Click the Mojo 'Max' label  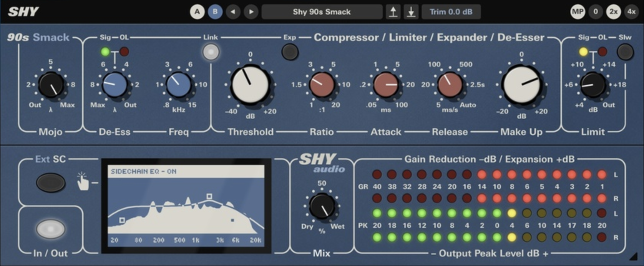pos(67,105)
